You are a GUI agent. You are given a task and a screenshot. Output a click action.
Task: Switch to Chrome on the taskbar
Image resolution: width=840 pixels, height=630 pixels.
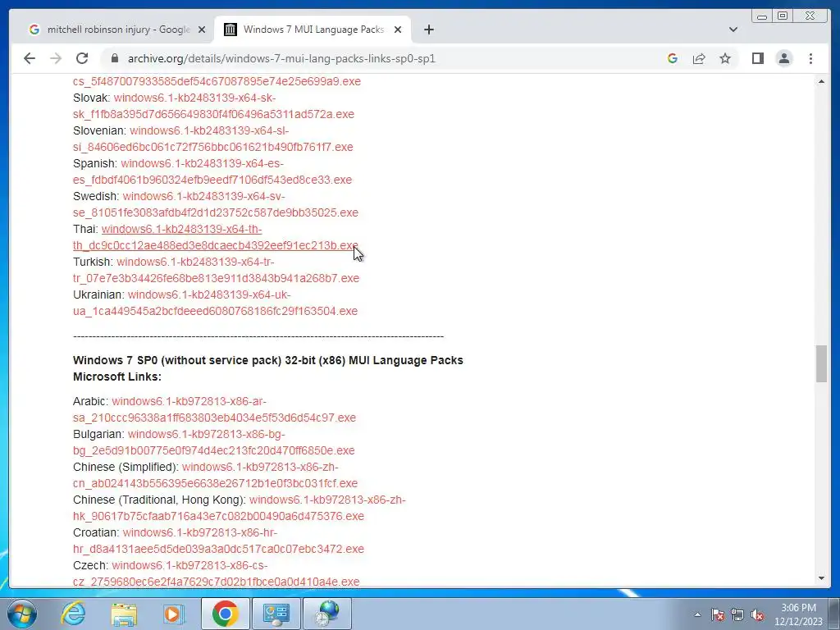tap(225, 614)
